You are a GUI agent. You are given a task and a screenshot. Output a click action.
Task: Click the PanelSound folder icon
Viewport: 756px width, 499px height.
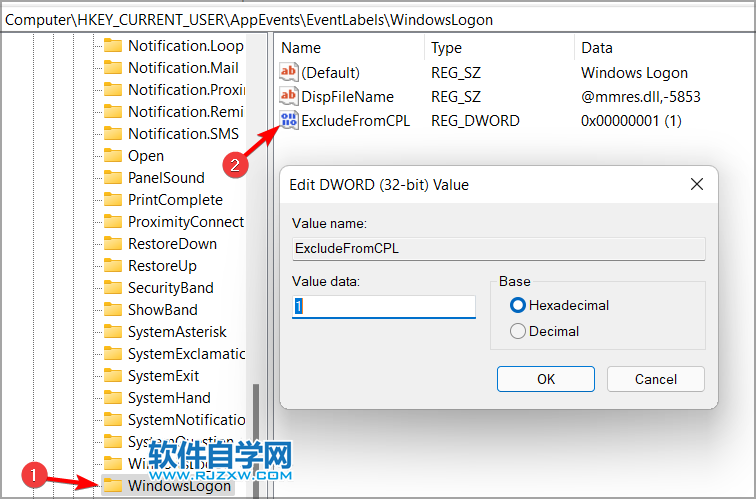click(112, 178)
